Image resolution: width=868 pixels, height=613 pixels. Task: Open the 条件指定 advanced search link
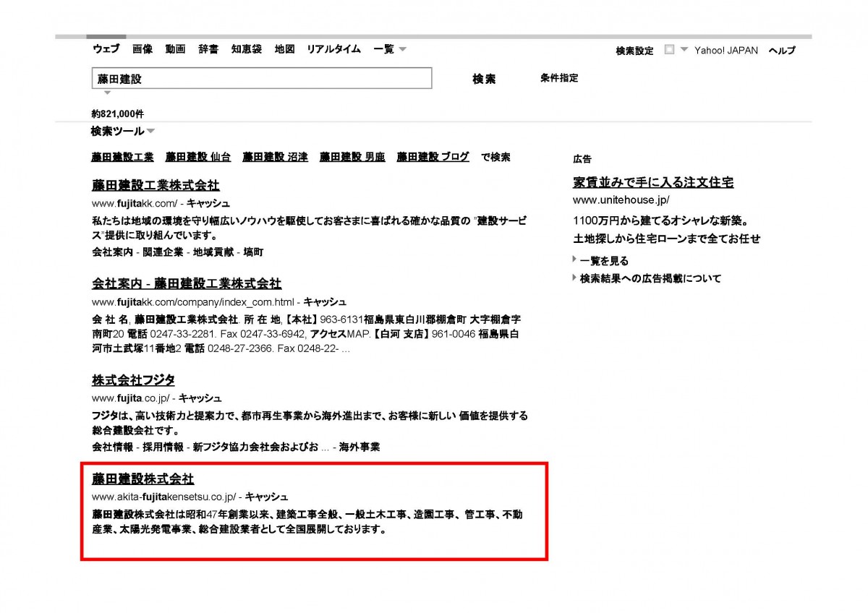[559, 78]
